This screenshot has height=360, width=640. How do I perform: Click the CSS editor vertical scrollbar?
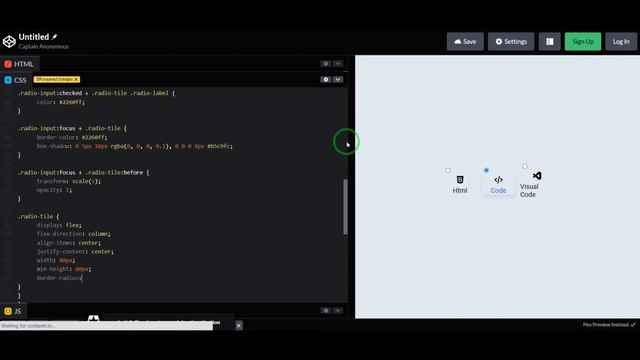pos(346,207)
